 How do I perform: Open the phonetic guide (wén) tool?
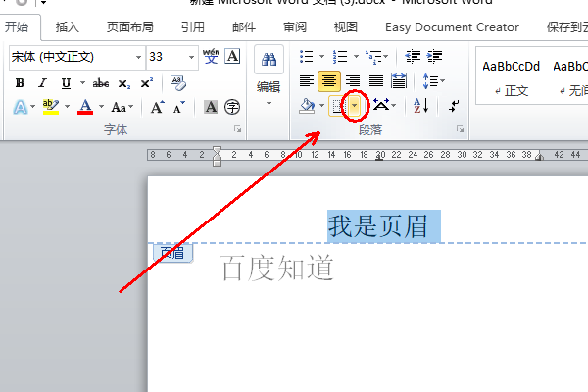[211, 57]
